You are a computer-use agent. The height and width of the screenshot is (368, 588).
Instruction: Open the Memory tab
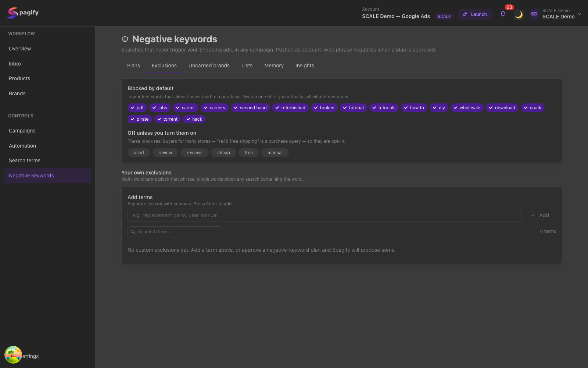click(x=274, y=66)
